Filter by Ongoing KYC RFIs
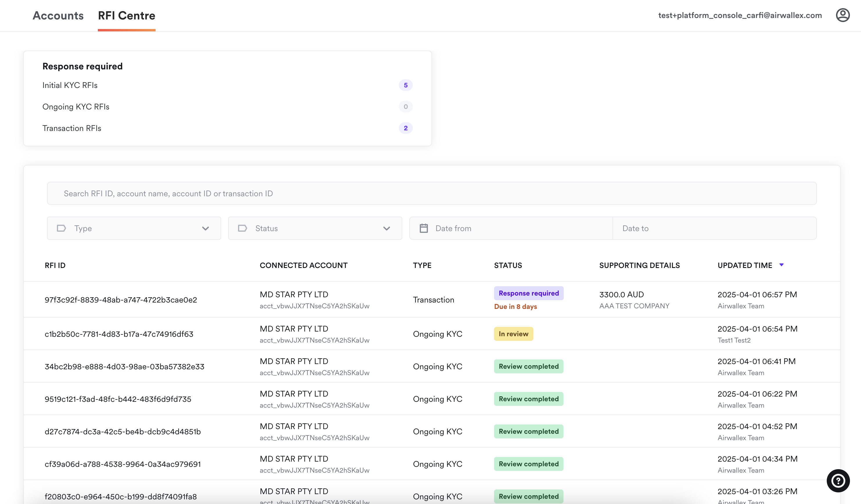Image resolution: width=861 pixels, height=504 pixels. pyautogui.click(x=76, y=107)
